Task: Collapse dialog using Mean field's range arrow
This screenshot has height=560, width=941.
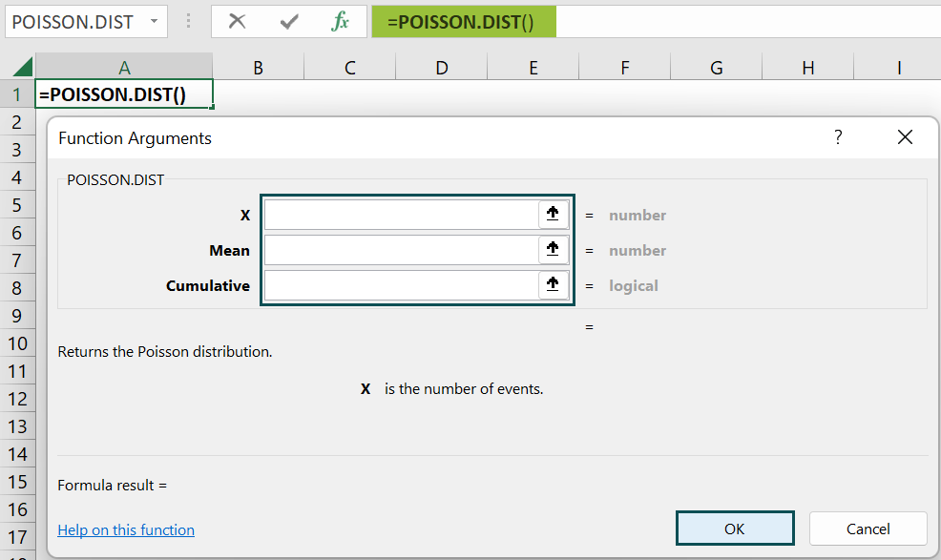Action: point(553,250)
